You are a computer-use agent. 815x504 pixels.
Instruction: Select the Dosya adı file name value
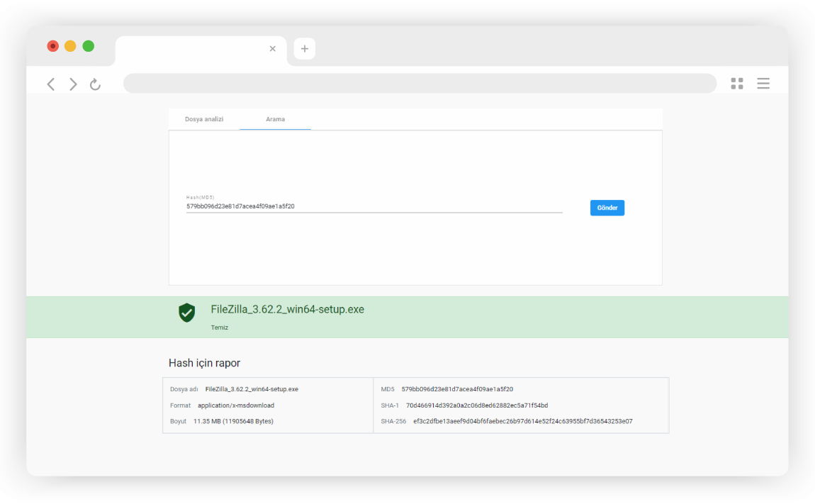[x=252, y=389]
